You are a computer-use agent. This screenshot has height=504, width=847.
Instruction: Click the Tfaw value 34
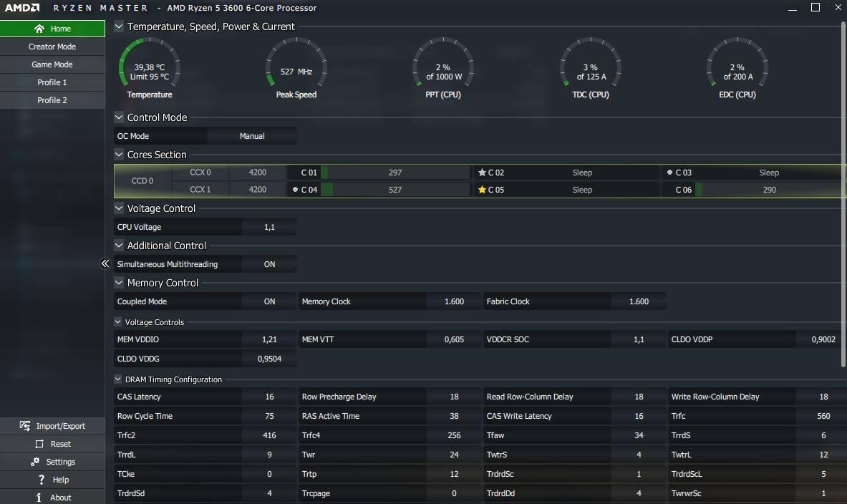click(x=639, y=435)
